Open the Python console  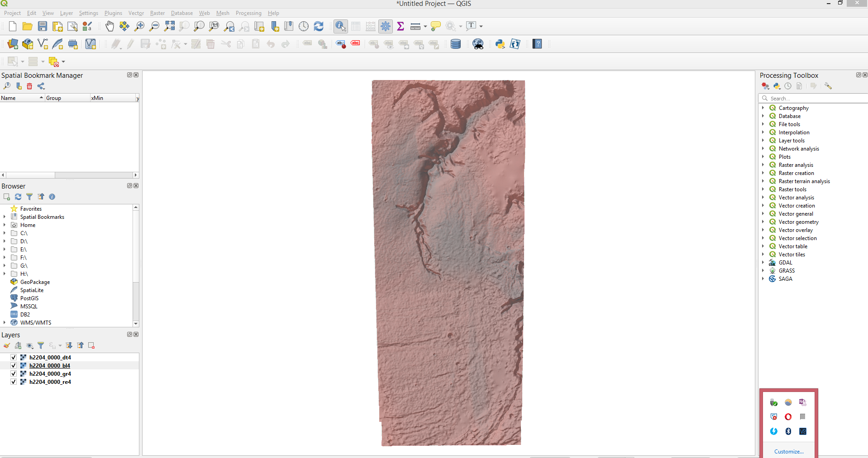click(x=500, y=44)
